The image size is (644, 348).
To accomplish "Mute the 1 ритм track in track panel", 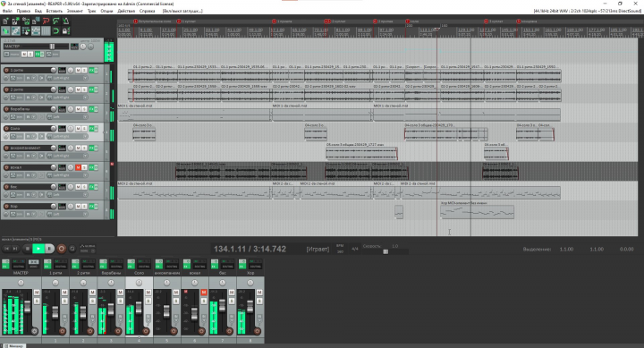I will 78,71.
